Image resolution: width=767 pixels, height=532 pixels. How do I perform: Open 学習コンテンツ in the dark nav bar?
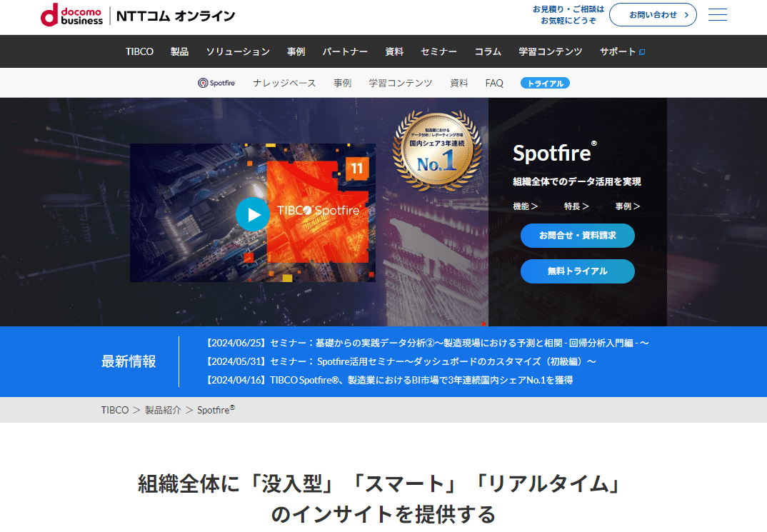coord(551,51)
